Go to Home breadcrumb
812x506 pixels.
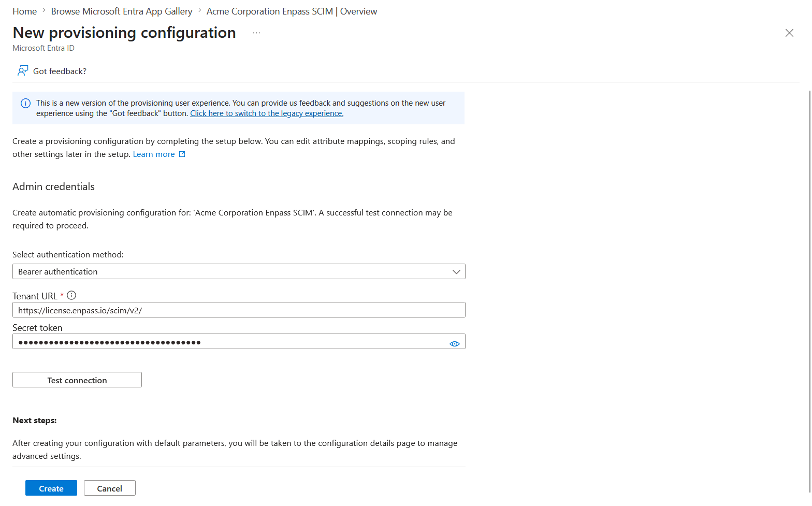tap(24, 11)
